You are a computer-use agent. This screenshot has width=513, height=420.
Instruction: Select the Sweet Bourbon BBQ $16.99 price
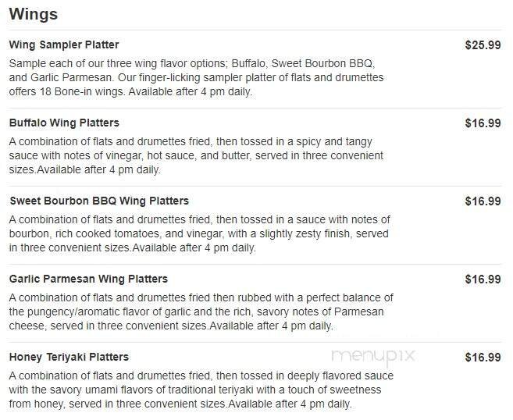click(483, 201)
